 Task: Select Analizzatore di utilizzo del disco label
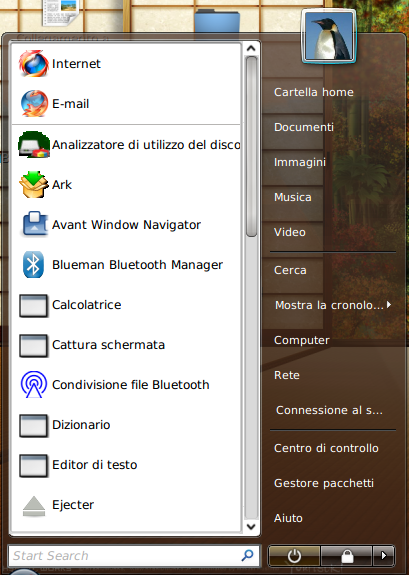(x=146, y=145)
